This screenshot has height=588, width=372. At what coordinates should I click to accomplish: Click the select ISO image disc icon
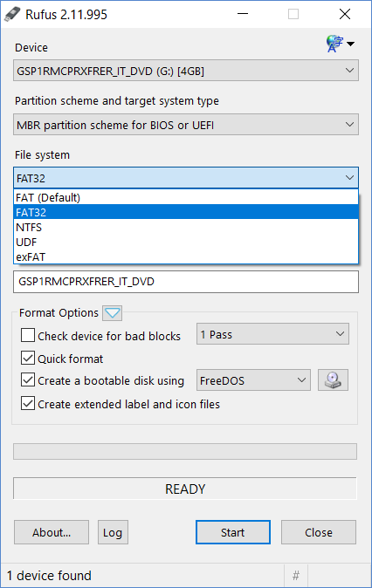click(333, 380)
